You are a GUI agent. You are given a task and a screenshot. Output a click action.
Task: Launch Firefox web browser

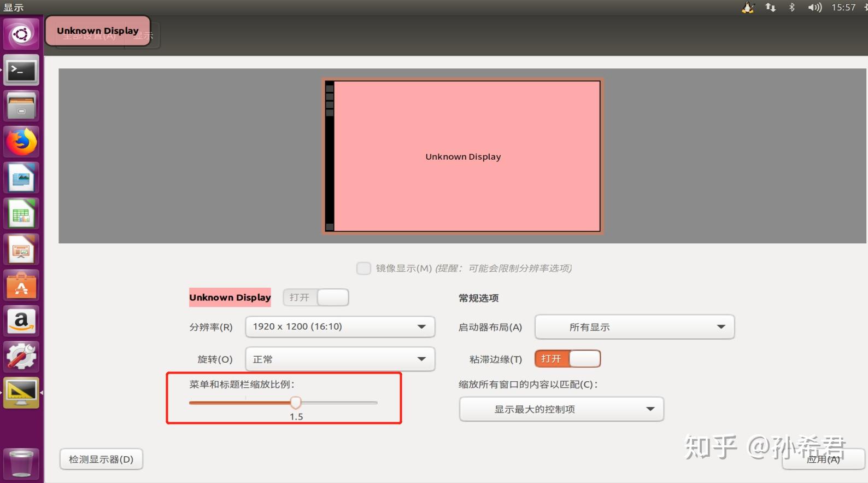pyautogui.click(x=21, y=142)
